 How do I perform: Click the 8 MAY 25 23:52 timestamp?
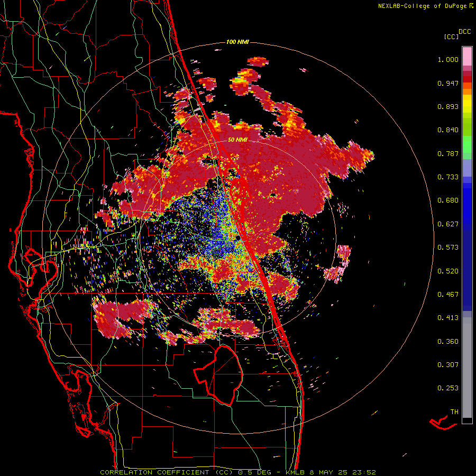click(x=343, y=472)
